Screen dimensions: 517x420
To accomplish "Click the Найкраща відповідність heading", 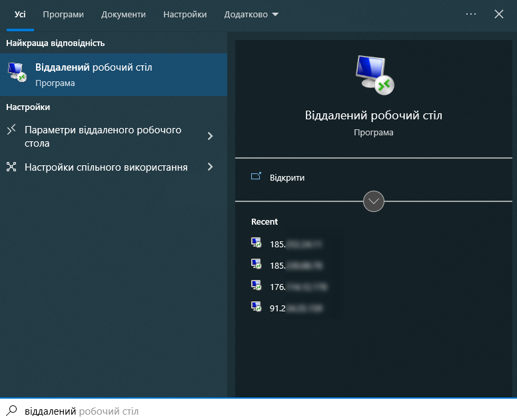I will pos(55,43).
